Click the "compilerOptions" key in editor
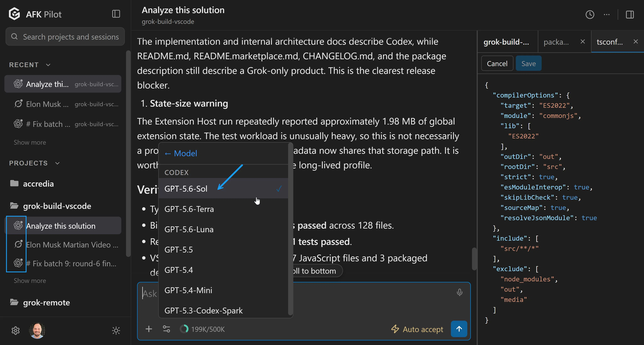644x345 pixels. (x=525, y=95)
